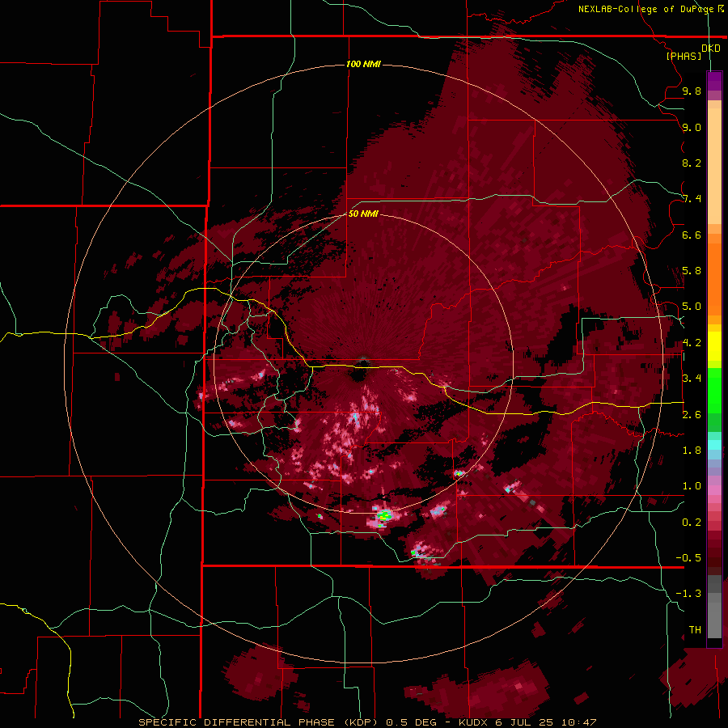This screenshot has height=728, width=728.
Task: Click the [PHAS] legend unit label
Action: [684, 56]
